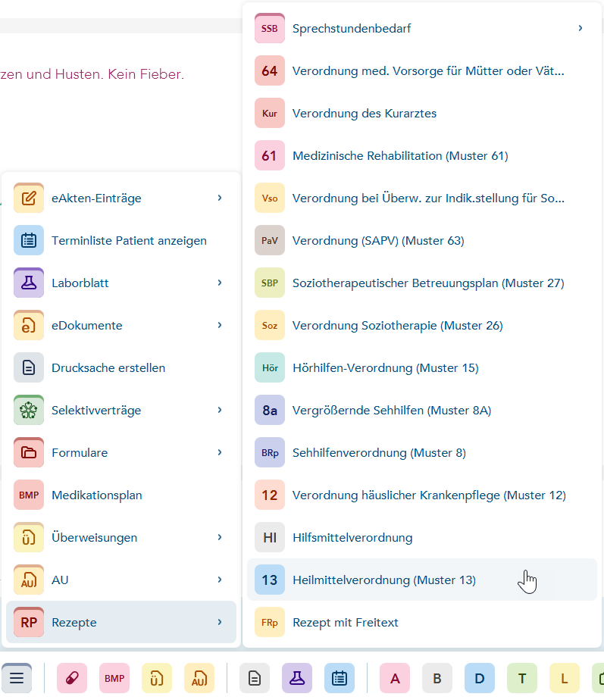
Task: Expand the Formulare submenu arrow
Action: [x=220, y=452]
